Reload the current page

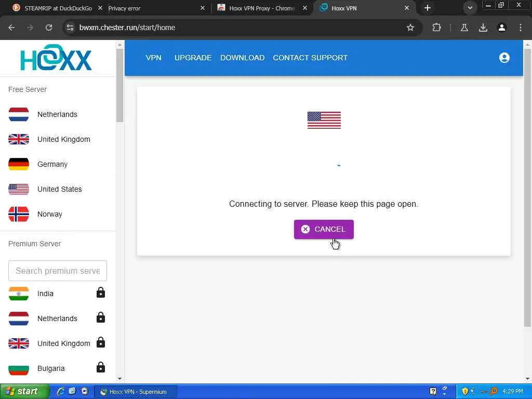(49, 28)
